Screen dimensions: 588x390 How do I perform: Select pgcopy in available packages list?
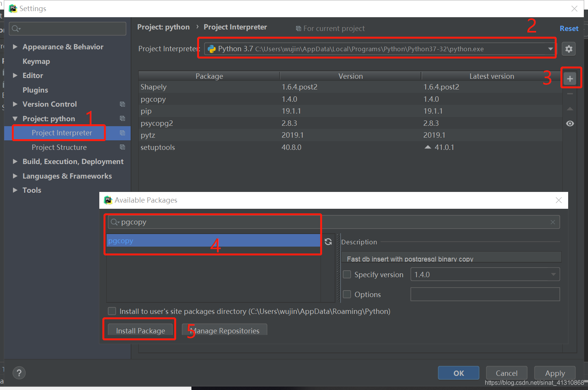[x=213, y=241]
